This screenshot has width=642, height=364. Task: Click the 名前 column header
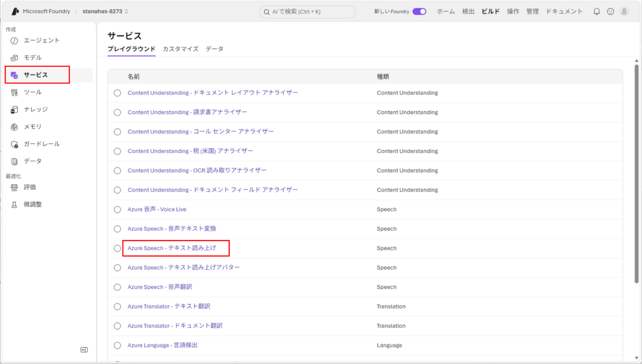click(134, 77)
